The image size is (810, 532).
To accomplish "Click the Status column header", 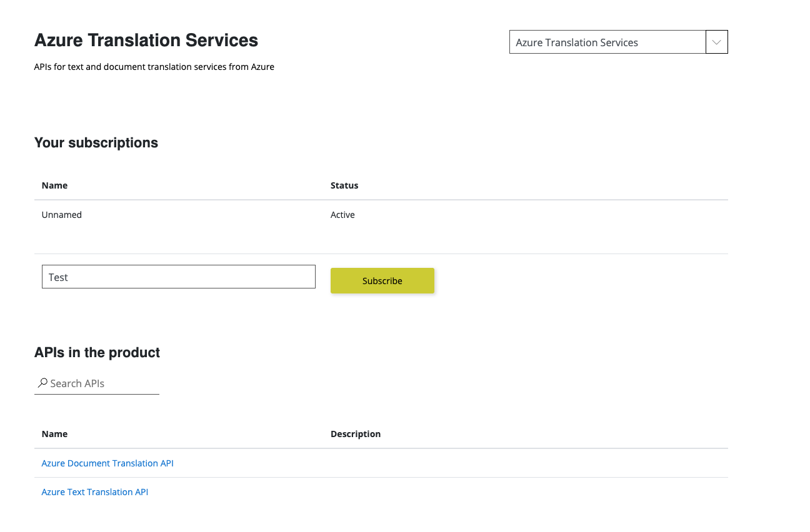I will (x=344, y=185).
